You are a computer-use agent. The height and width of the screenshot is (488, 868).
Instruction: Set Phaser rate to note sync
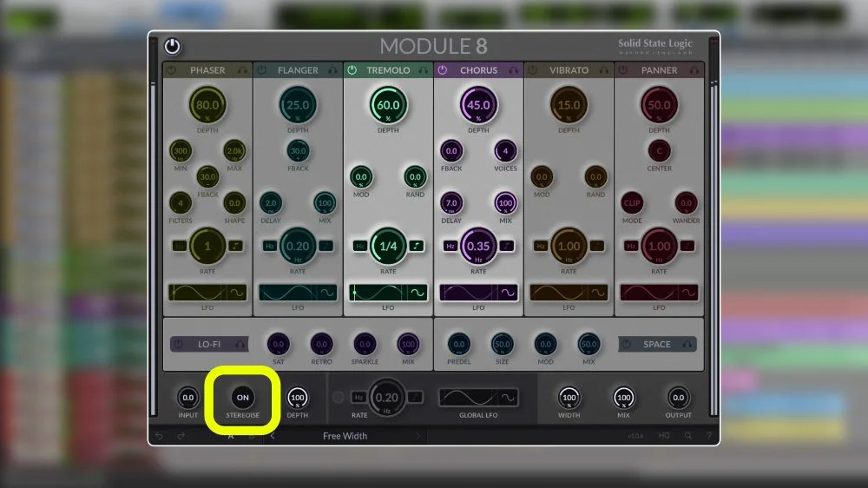click(x=236, y=246)
